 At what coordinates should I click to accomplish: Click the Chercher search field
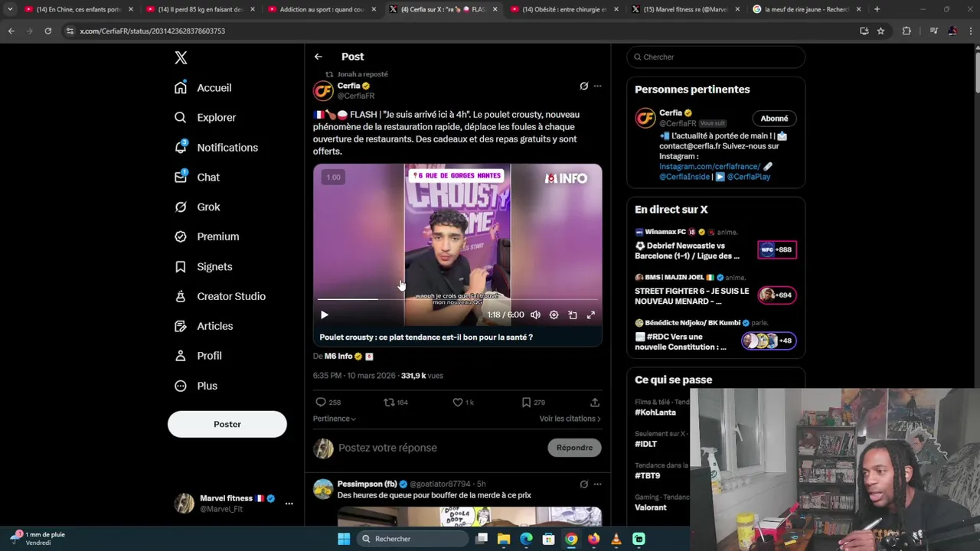tap(716, 57)
